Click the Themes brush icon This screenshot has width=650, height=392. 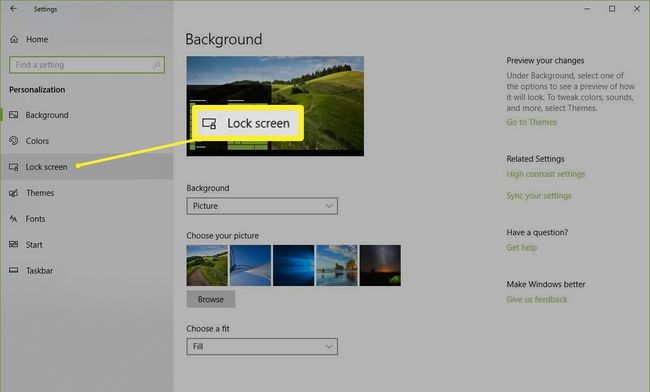(x=14, y=193)
